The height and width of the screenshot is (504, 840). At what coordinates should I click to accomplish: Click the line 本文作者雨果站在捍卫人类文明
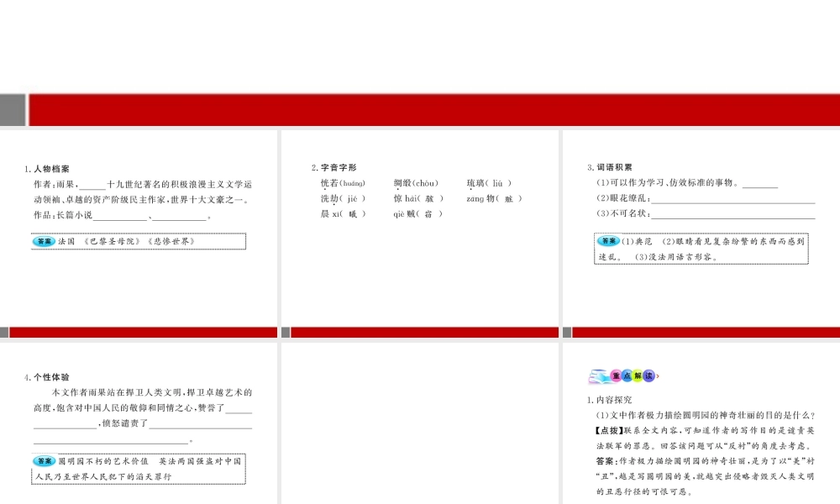(151, 392)
